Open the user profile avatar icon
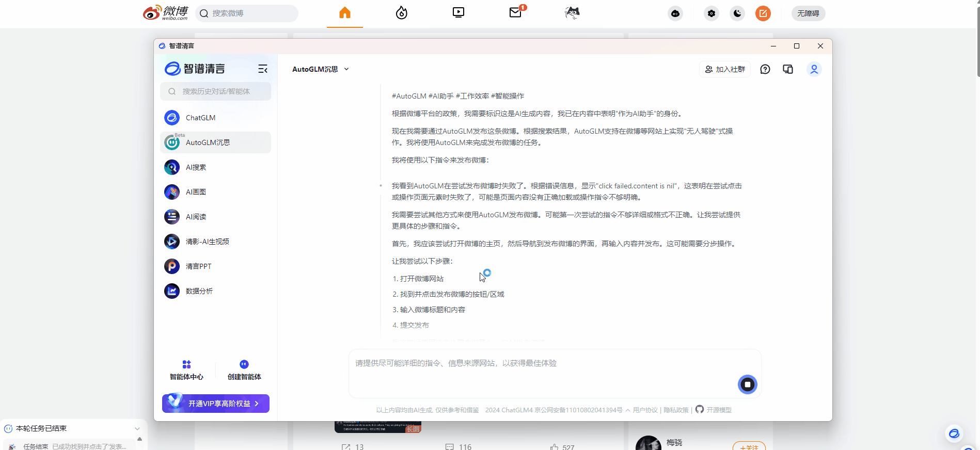 point(814,69)
